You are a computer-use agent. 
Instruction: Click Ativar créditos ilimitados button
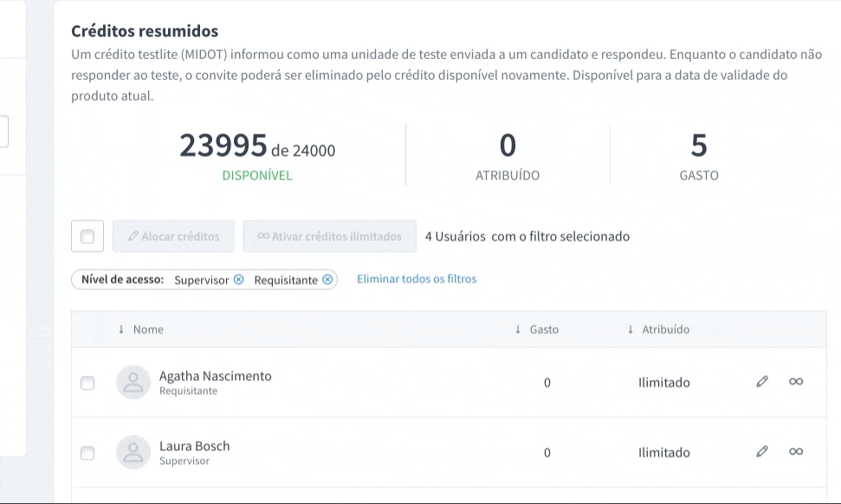329,236
